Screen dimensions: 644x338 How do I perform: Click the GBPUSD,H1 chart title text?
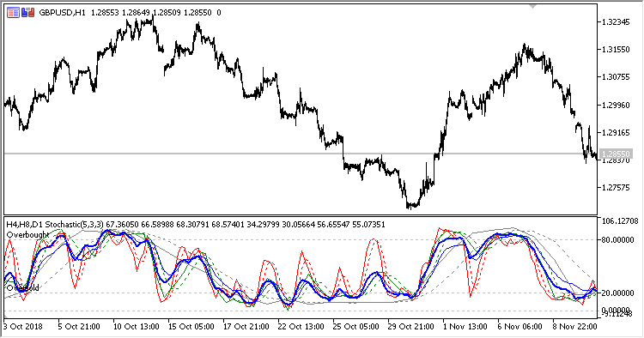[62, 13]
